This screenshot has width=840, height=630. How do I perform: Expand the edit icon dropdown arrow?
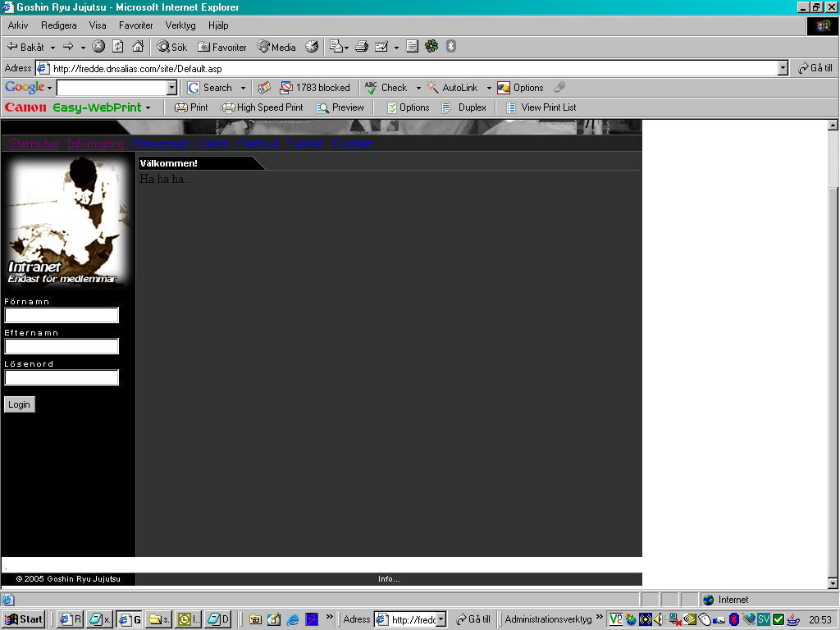[x=396, y=48]
